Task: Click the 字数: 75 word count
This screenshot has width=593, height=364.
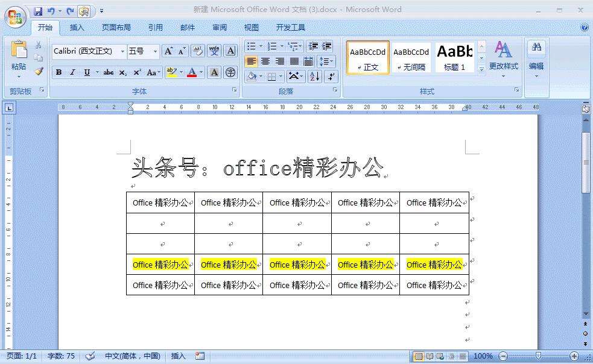Action: 61,356
